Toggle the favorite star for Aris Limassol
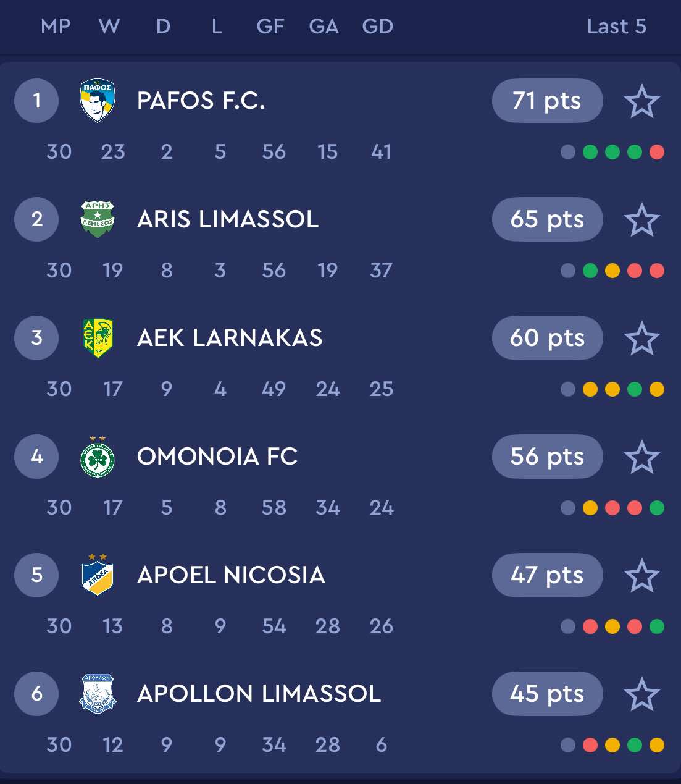This screenshot has width=681, height=784. [x=642, y=220]
